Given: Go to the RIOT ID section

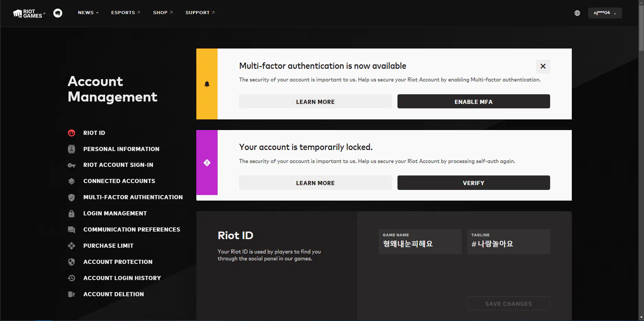Looking at the screenshot, I should 94,133.
